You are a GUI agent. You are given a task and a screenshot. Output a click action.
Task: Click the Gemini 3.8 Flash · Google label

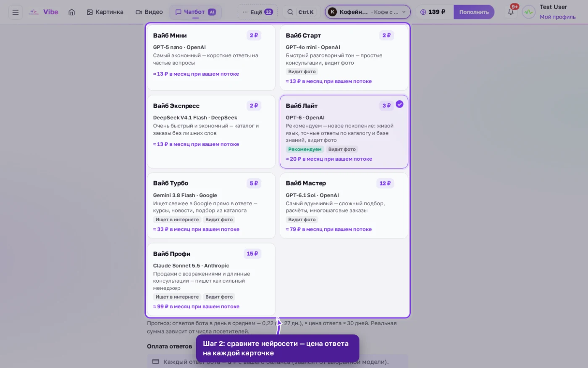[185, 195]
